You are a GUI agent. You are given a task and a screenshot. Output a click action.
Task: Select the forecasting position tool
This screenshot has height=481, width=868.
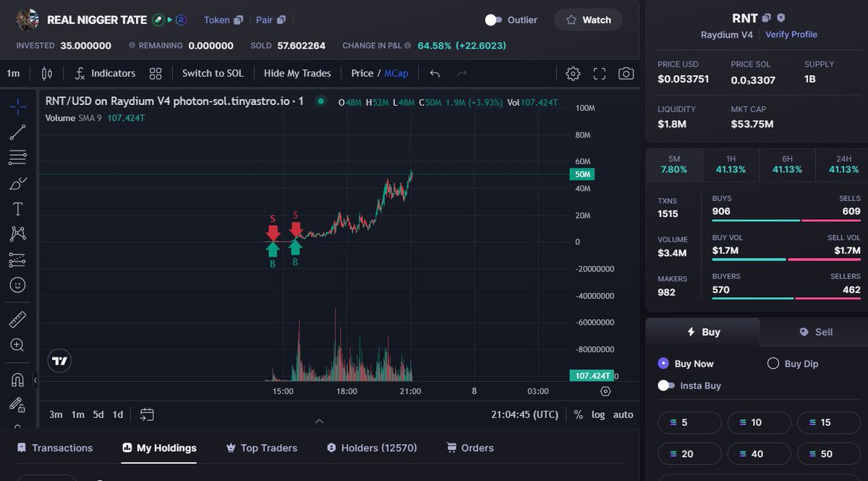coord(18,260)
